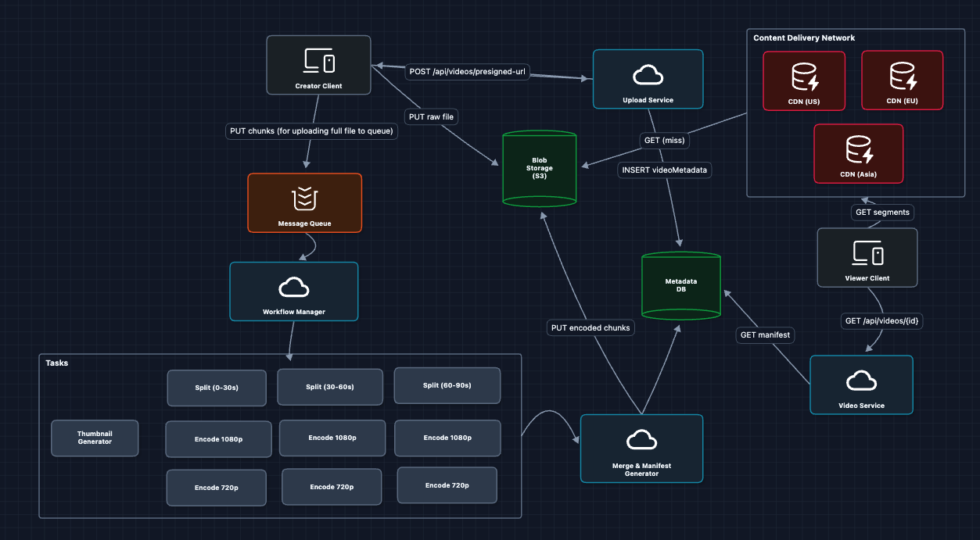Image resolution: width=980 pixels, height=540 pixels.
Task: Select the Viewer Client device icon
Action: pos(867,253)
